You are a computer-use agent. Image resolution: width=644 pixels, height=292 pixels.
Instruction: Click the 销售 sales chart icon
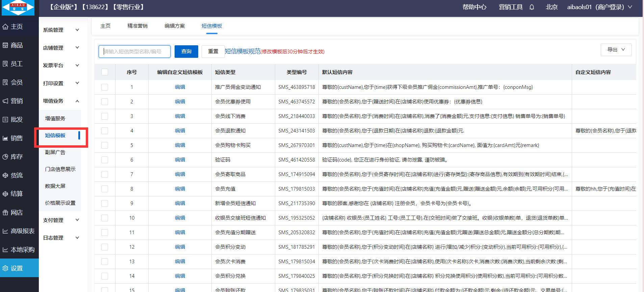[5, 138]
